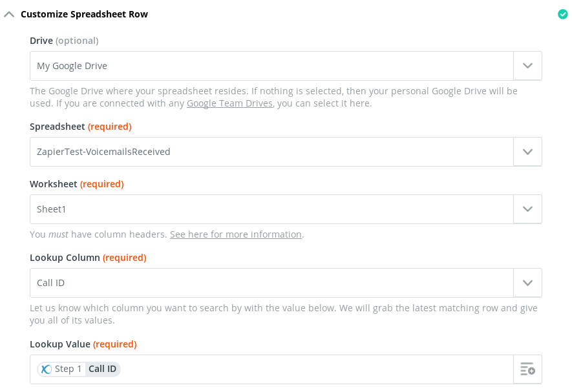Click the green success checkmark indicator

tap(562, 14)
